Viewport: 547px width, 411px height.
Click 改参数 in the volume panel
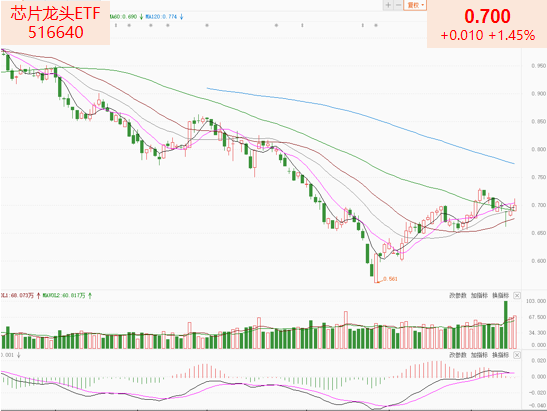[x=458, y=296]
